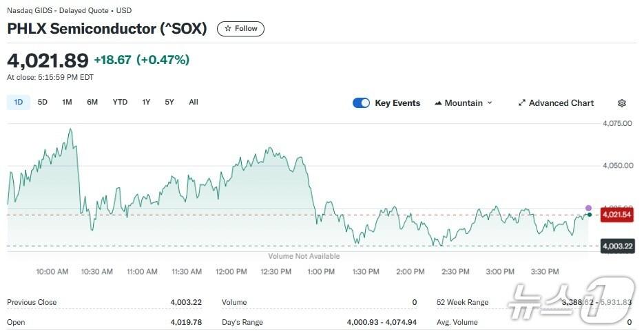Click the PHLX Semiconductor (^SOX) title
Image resolution: width=644 pixels, height=333 pixels.
click(107, 29)
